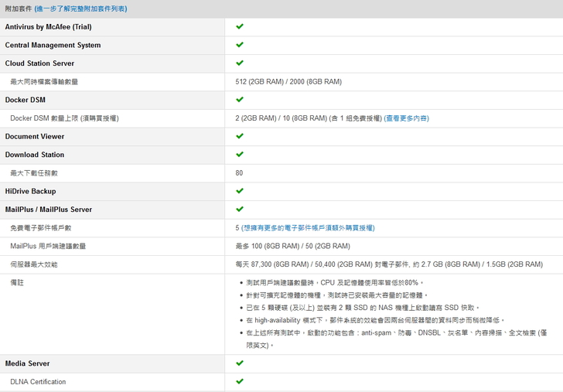Select the HiDrive Backup row label

click(x=30, y=191)
